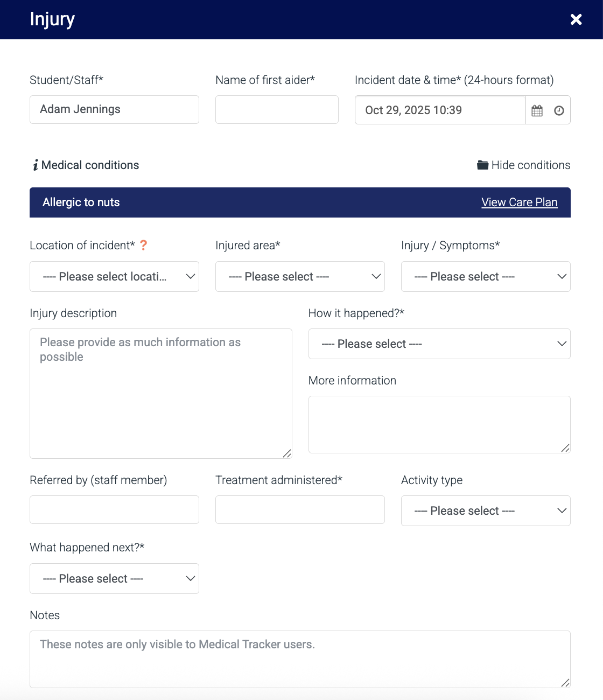Hide the medical conditions list
This screenshot has width=603, height=700.
(530, 165)
